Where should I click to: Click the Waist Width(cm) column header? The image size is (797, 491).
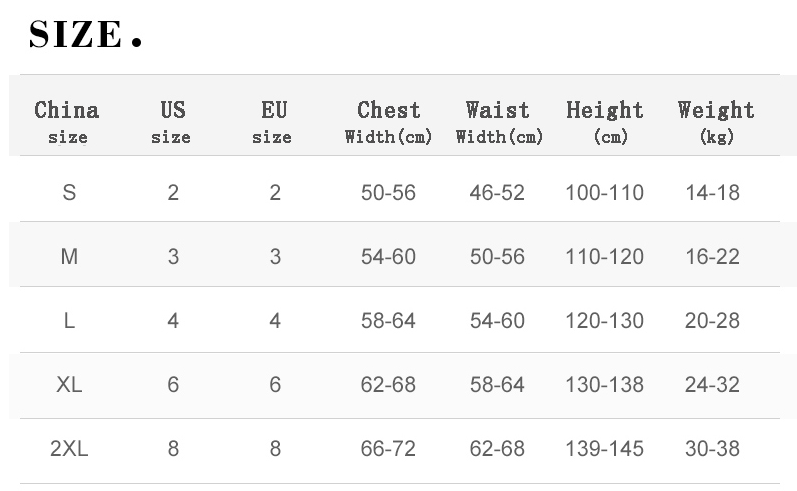(x=498, y=121)
